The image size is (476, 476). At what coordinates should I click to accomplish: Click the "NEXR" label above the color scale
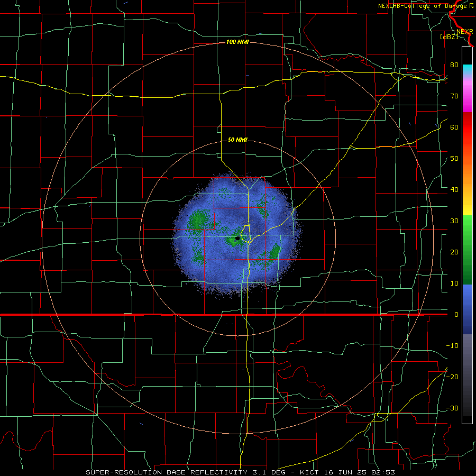464,32
